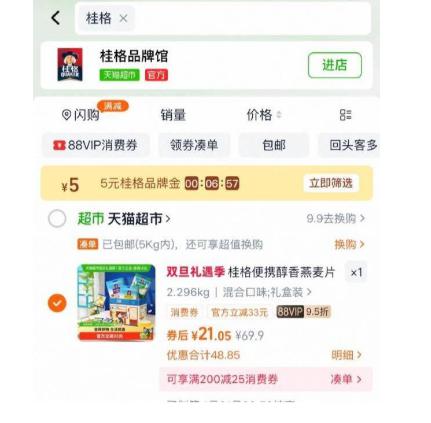This screenshot has height=423, width=431.
Task: Sort results by 销量
Action: 173,115
